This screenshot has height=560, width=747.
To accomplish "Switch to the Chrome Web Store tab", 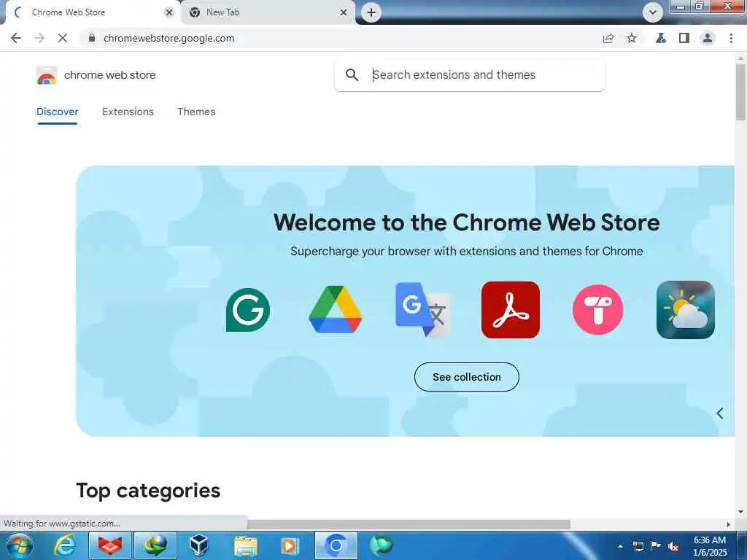I will click(92, 12).
